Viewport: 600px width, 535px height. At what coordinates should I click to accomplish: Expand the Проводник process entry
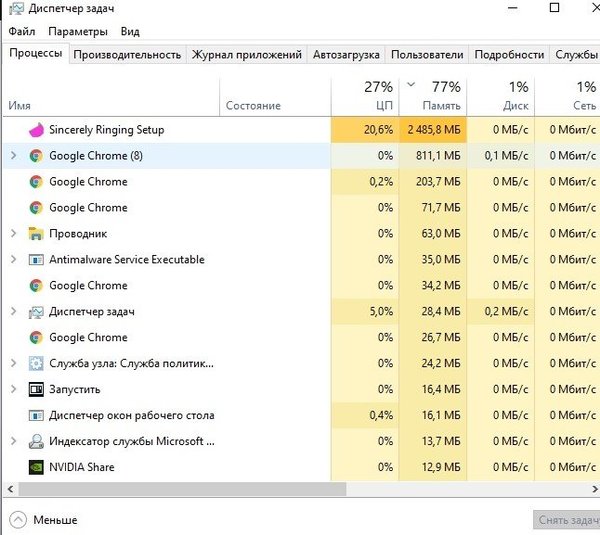coord(13,234)
